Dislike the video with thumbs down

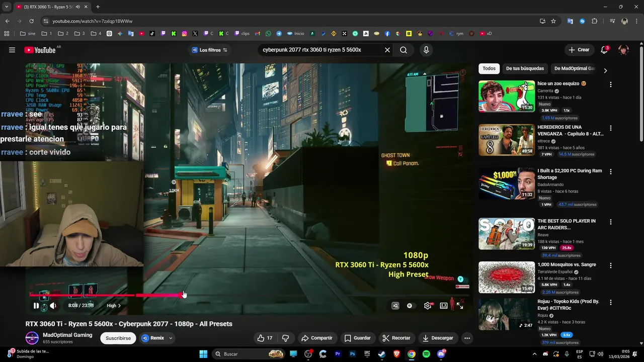click(285, 338)
